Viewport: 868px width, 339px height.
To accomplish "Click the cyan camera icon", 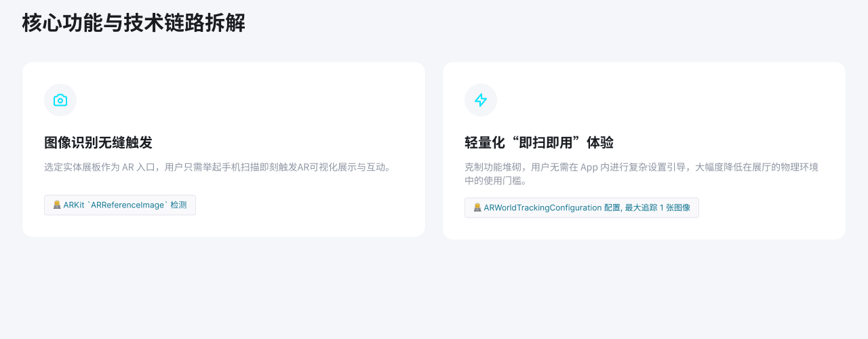I will 60,100.
